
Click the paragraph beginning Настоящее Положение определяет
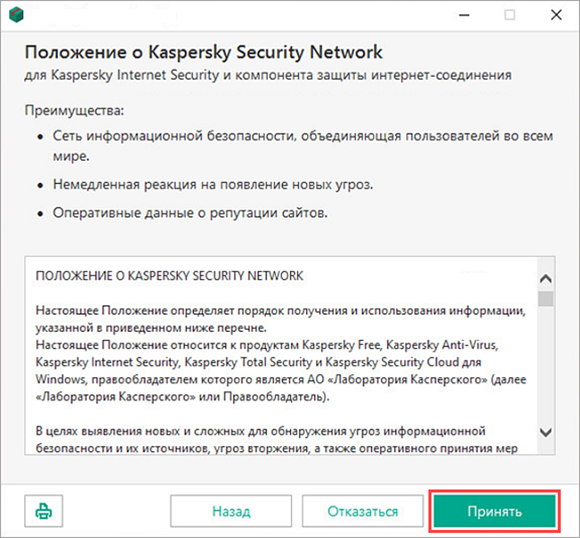(281, 319)
